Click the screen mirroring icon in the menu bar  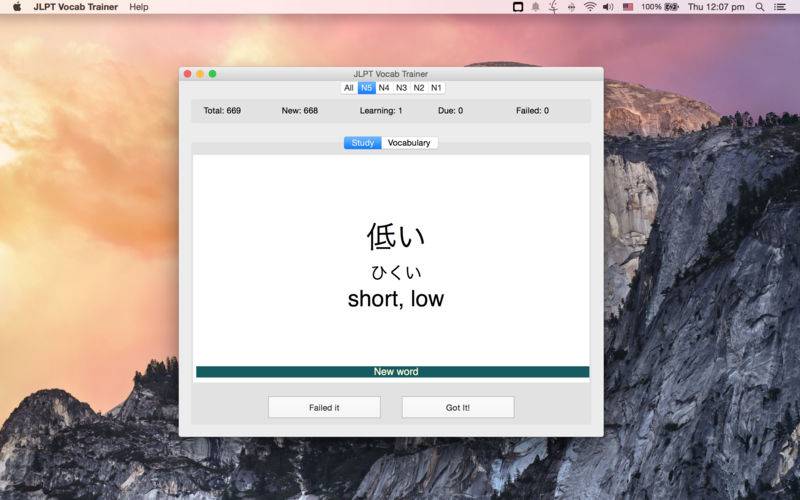coord(518,7)
